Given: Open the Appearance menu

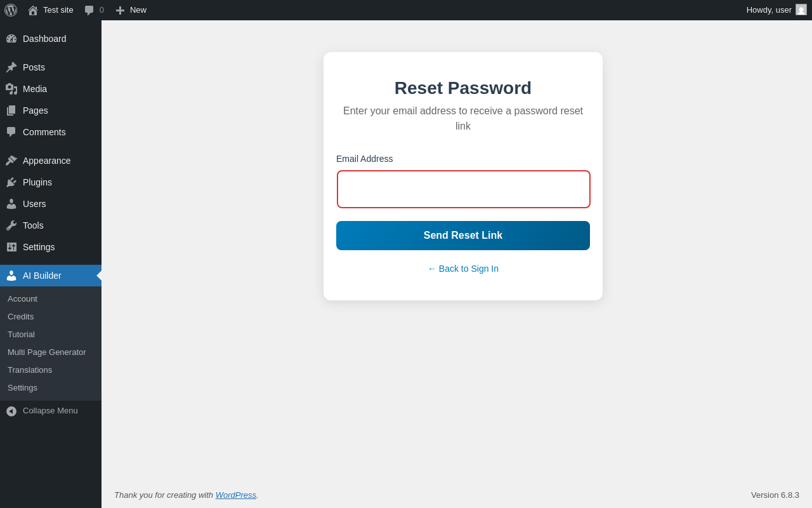Looking at the screenshot, I should pos(46,161).
